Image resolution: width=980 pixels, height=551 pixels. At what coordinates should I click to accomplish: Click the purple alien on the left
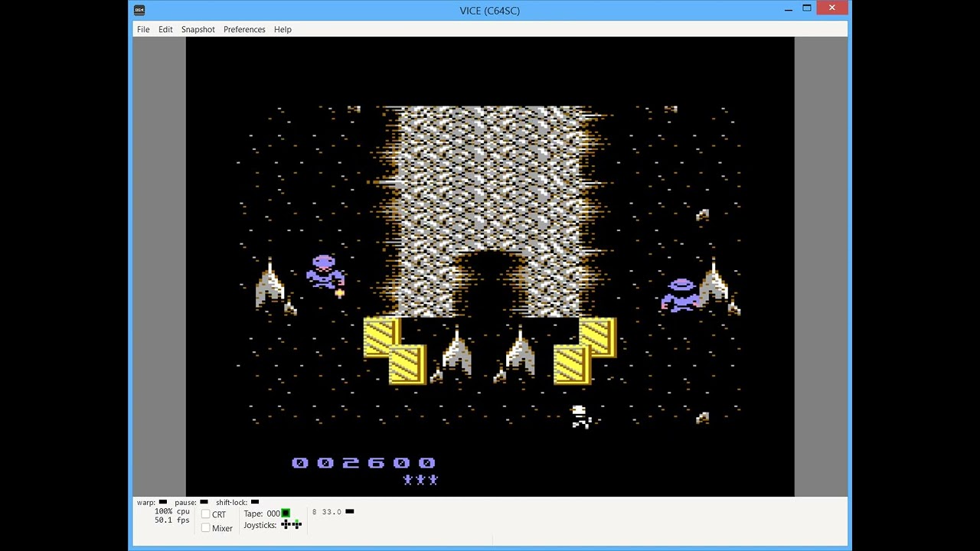pos(325,274)
